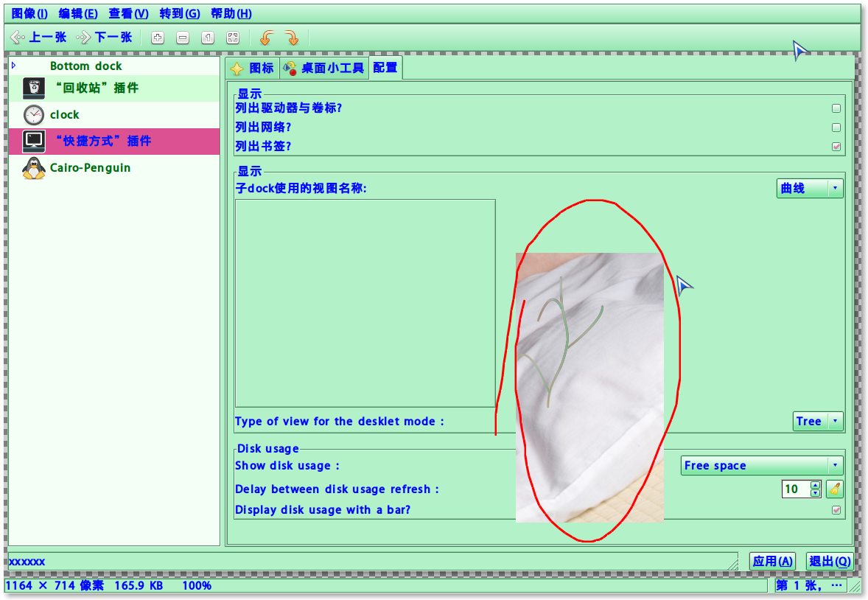Uncheck the 列出书签? checkbox
The width and height of the screenshot is (868, 600).
[836, 147]
